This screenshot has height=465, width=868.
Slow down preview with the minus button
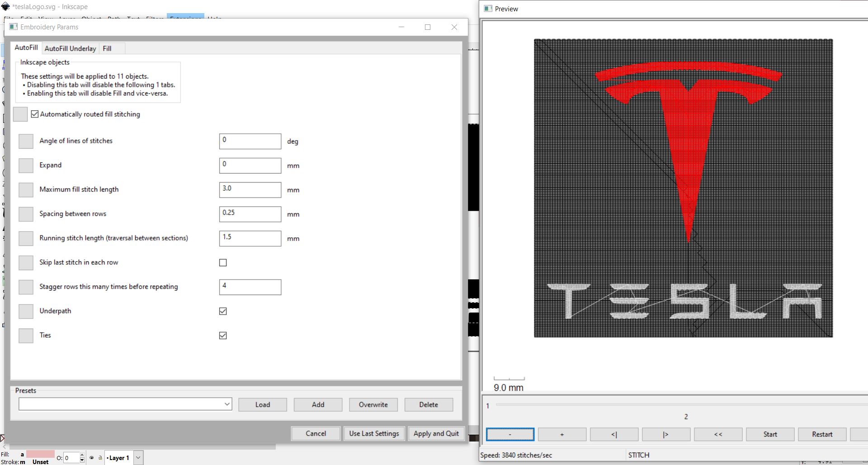click(x=510, y=434)
